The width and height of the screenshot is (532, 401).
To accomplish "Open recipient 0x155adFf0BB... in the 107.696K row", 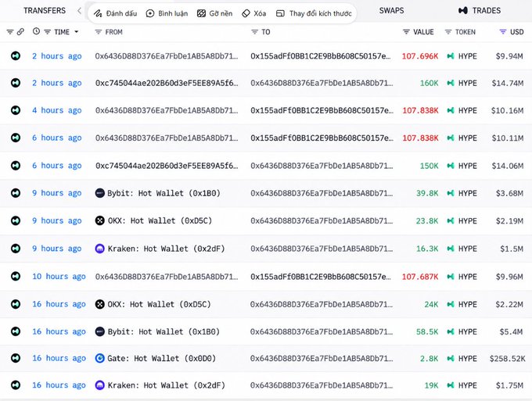I will coord(321,56).
